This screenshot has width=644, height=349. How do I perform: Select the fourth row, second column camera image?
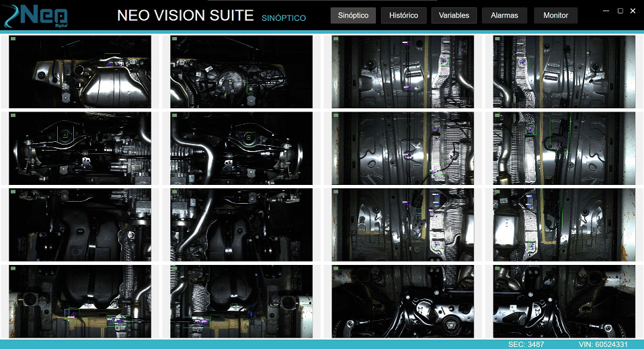(241, 301)
